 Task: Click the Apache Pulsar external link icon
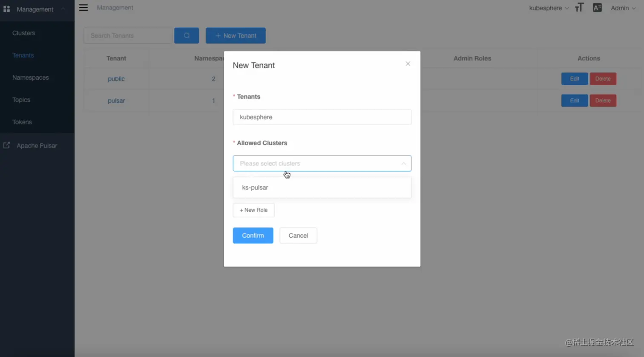7,145
